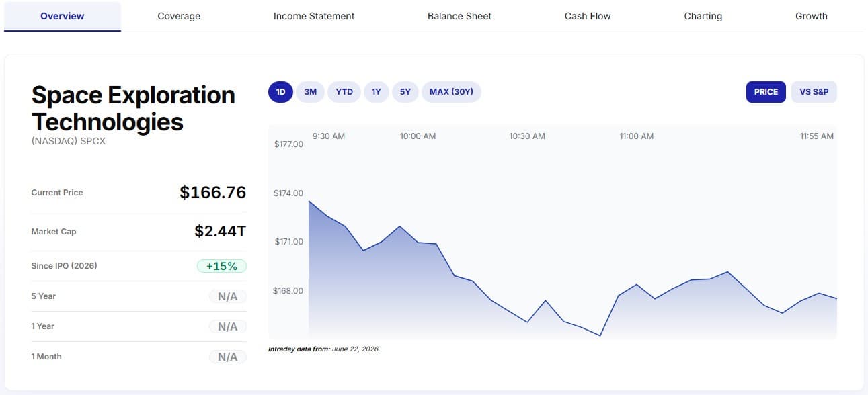Switch to the Coverage tab
Image resolution: width=868 pixels, height=395 pixels.
tap(179, 16)
